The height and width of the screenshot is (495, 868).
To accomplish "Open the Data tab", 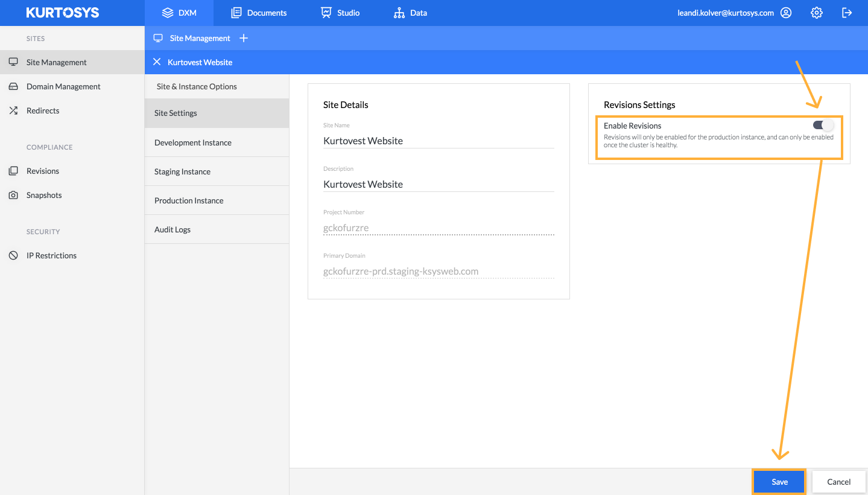I will 410,13.
